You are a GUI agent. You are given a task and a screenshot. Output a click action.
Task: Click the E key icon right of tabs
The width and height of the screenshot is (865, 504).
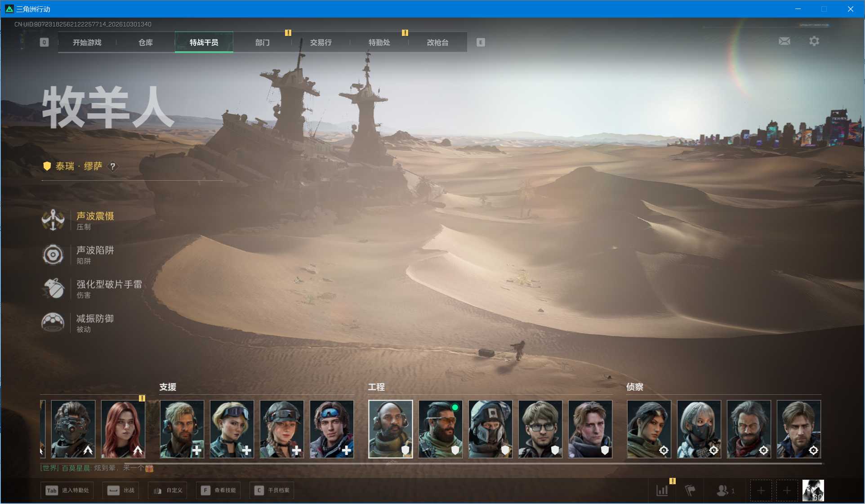[481, 42]
